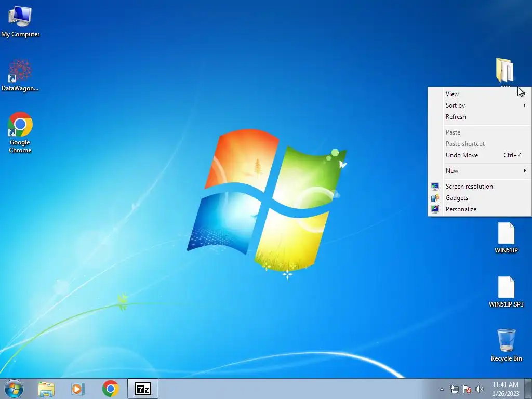Viewport: 532px width, 399px height.
Task: Select the yellow folder icon on the desktop
Action: pyautogui.click(x=505, y=70)
